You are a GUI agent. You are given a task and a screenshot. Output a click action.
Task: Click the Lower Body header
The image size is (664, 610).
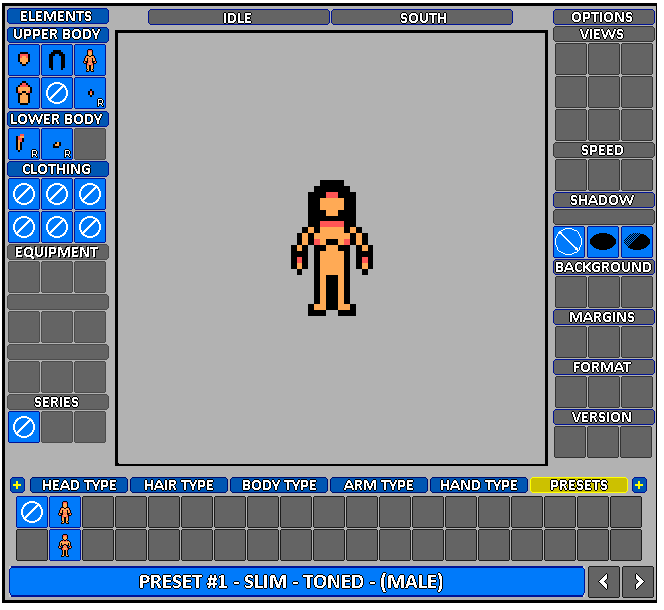[58, 119]
